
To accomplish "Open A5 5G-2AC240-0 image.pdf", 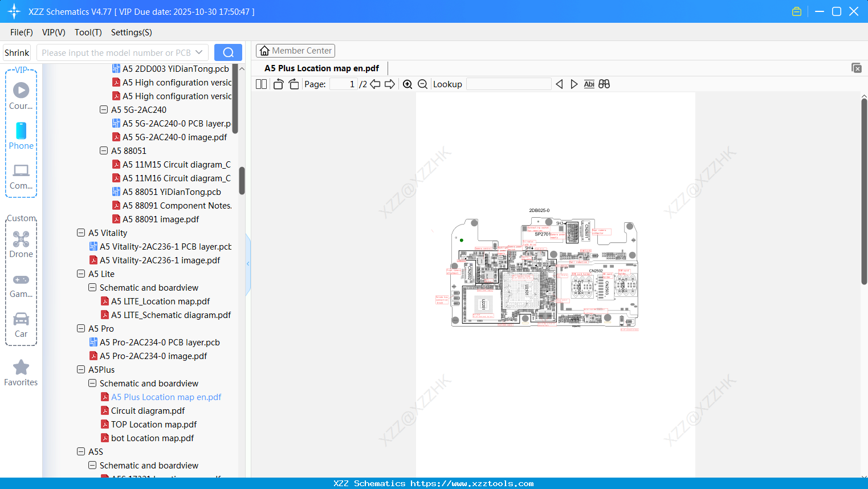I will (x=170, y=137).
